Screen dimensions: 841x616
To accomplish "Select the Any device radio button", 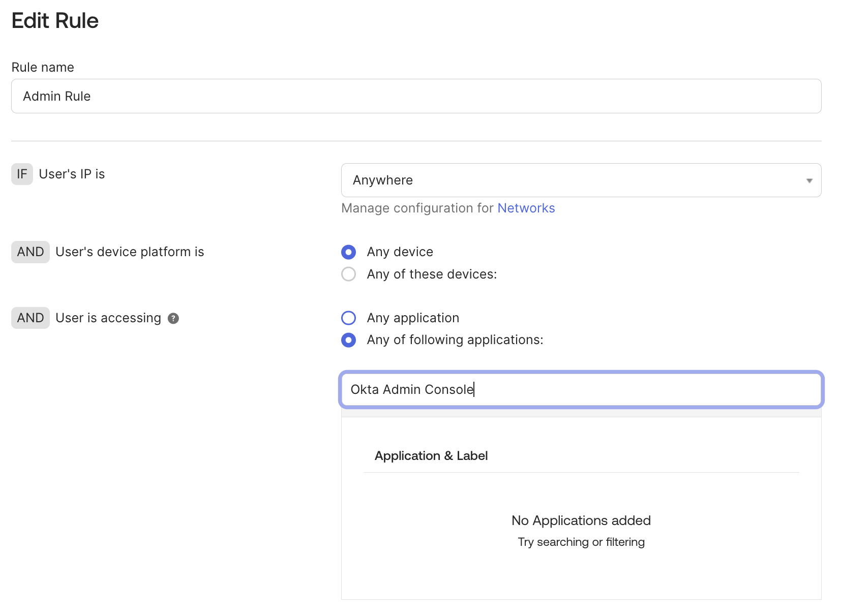I will 349,252.
